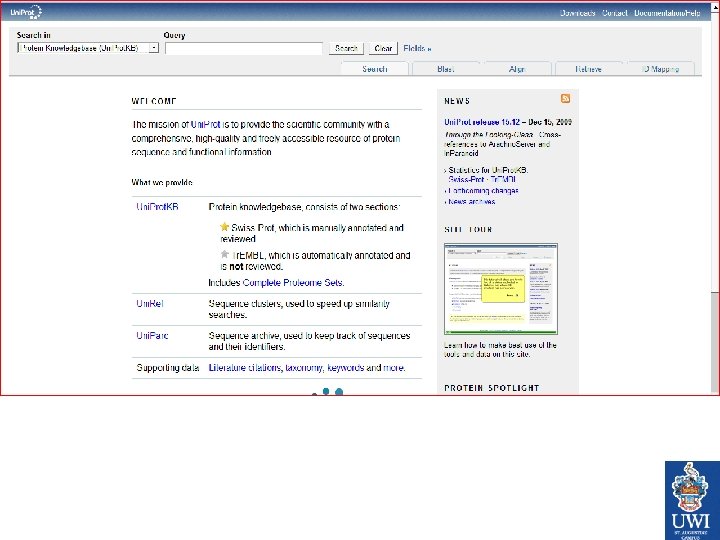The image size is (720, 540).
Task: Open the UniParc link
Action: (x=152, y=336)
